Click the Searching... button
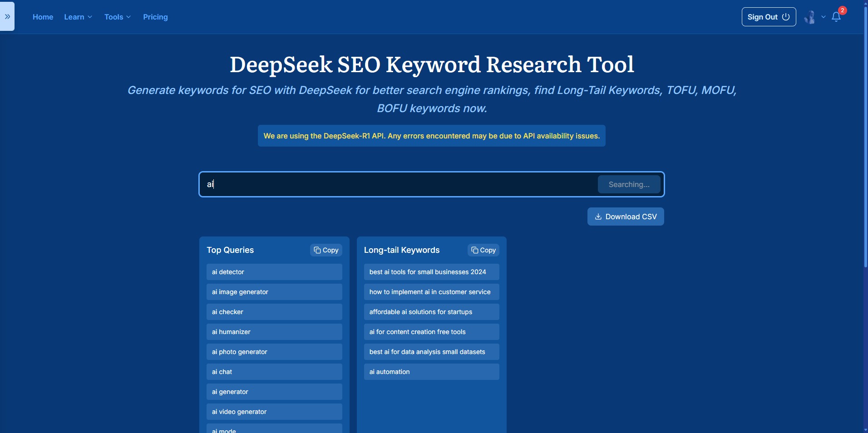This screenshot has width=868, height=433. pos(629,184)
